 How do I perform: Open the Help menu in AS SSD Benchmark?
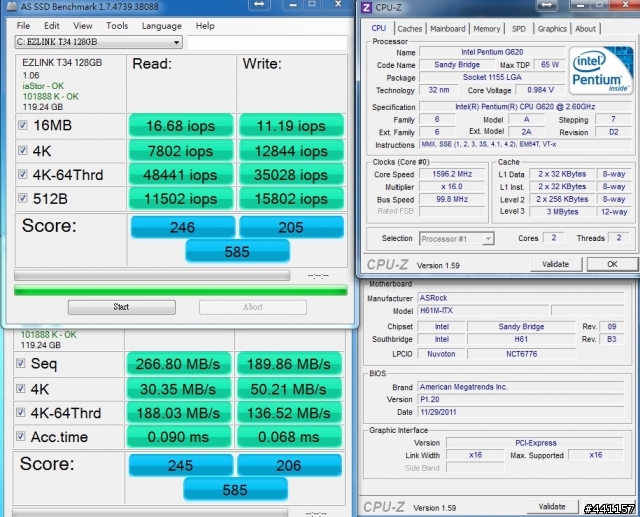[x=205, y=26]
